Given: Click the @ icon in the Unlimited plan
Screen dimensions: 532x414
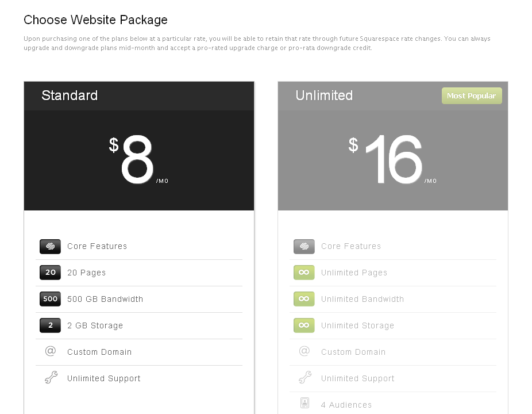Looking at the screenshot, I should click(x=304, y=351).
